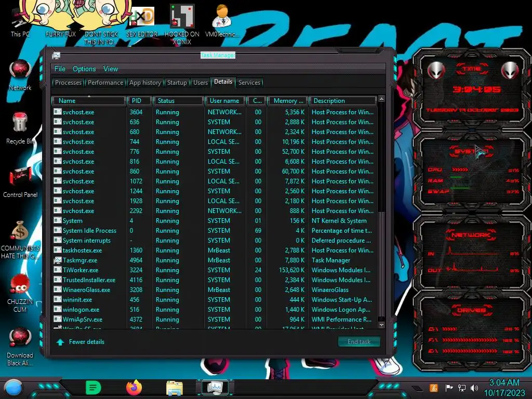Click the volume speaker tray icon

click(x=474, y=388)
